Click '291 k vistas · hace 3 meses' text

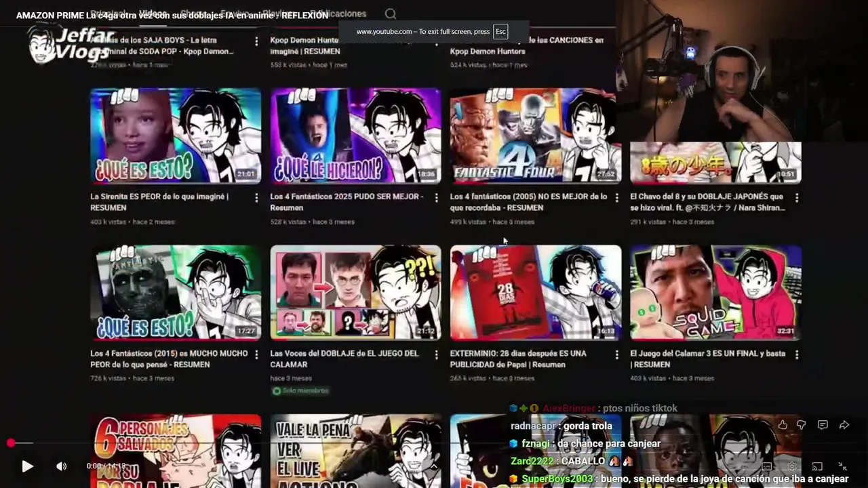click(673, 222)
